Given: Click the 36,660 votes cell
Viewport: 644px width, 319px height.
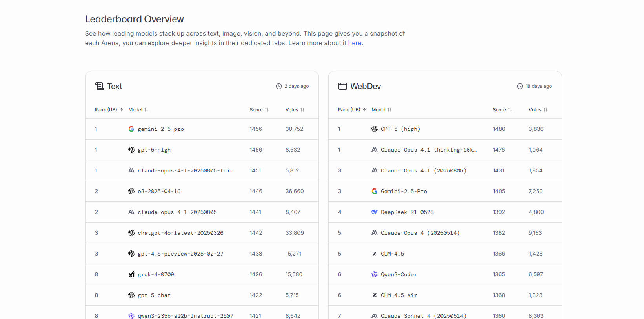Looking at the screenshot, I should tap(295, 191).
